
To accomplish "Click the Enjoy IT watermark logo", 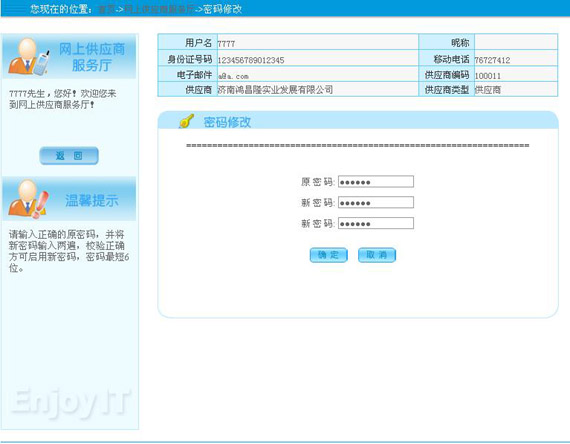I will click(x=70, y=402).
